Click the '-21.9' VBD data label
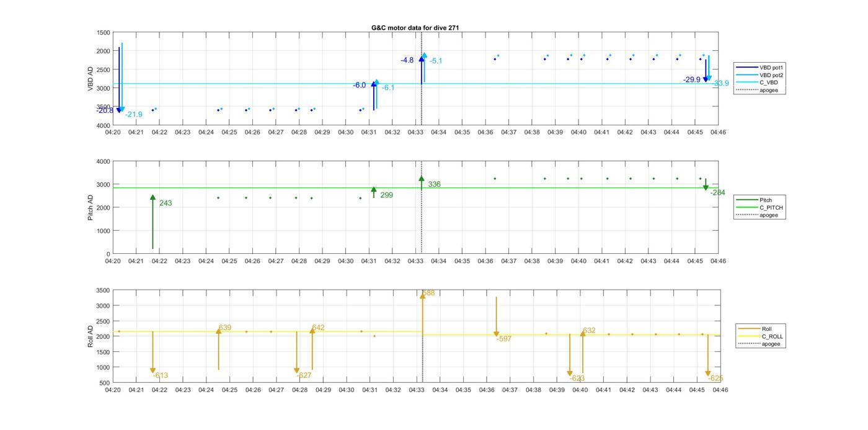The width and height of the screenshot is (868, 430). pyautogui.click(x=133, y=114)
